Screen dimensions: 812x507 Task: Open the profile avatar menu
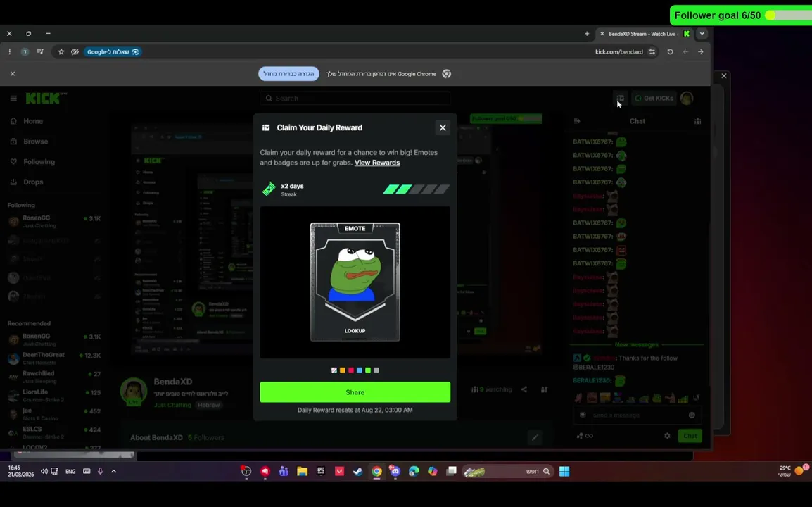click(687, 98)
